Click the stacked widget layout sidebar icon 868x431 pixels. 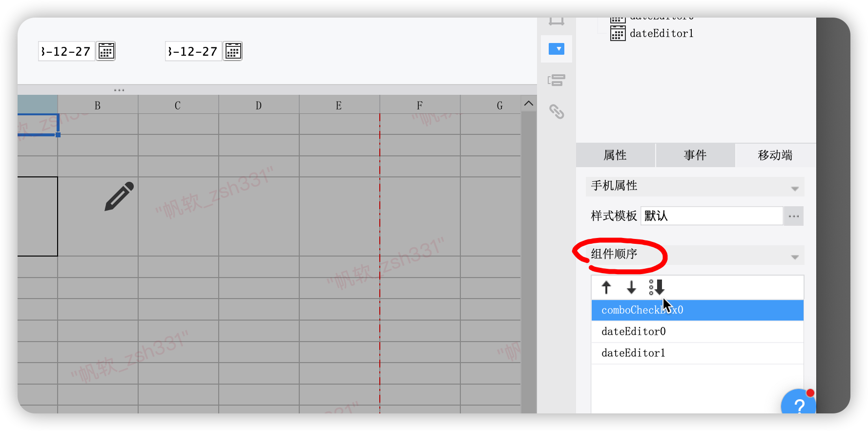click(x=556, y=80)
